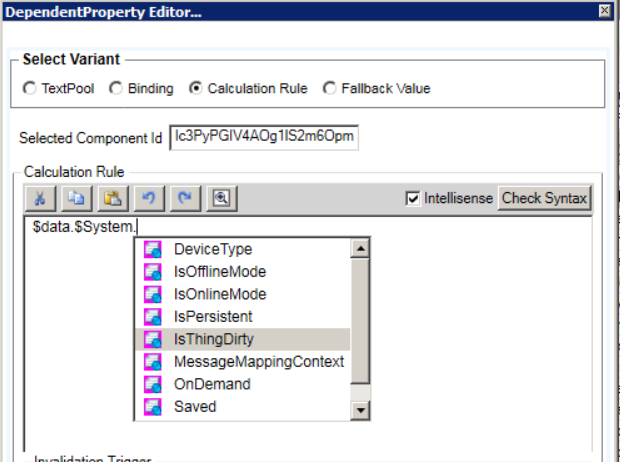This screenshot has width=620, height=462.
Task: Click the icon beside OnDemand
Action: pos(153,384)
